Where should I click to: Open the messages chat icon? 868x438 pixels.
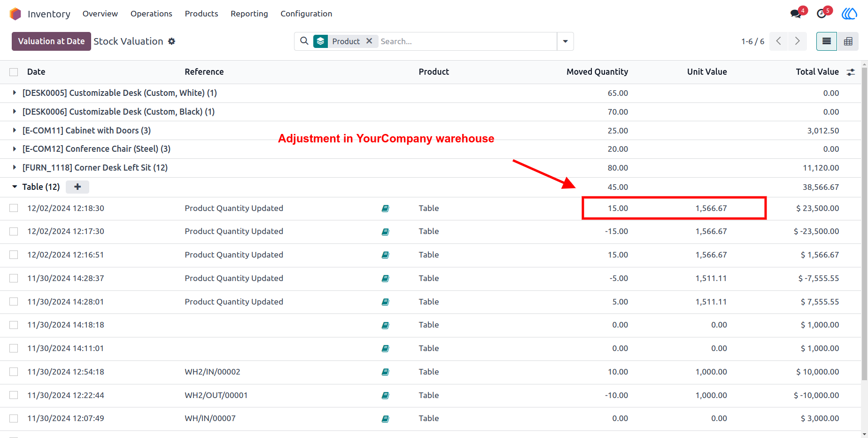[796, 14]
